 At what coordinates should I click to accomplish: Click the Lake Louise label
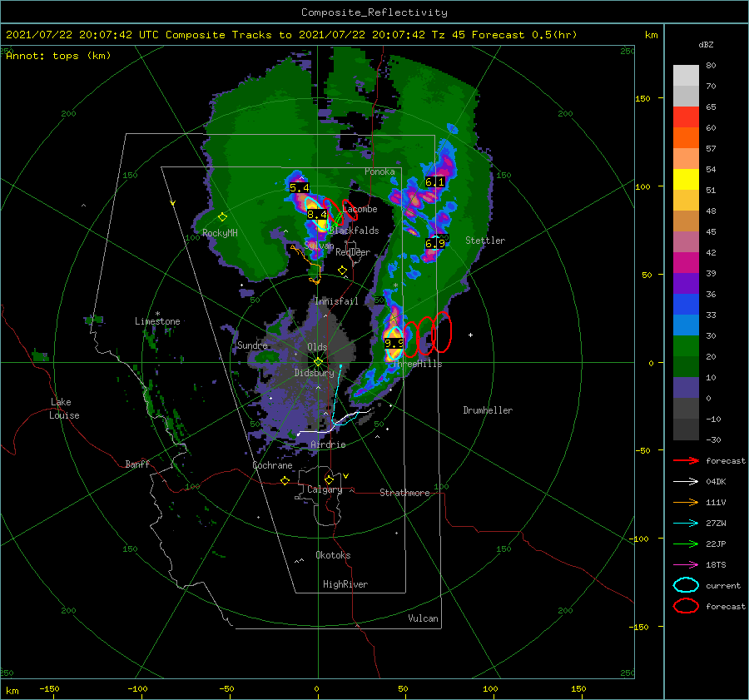pyautogui.click(x=64, y=409)
